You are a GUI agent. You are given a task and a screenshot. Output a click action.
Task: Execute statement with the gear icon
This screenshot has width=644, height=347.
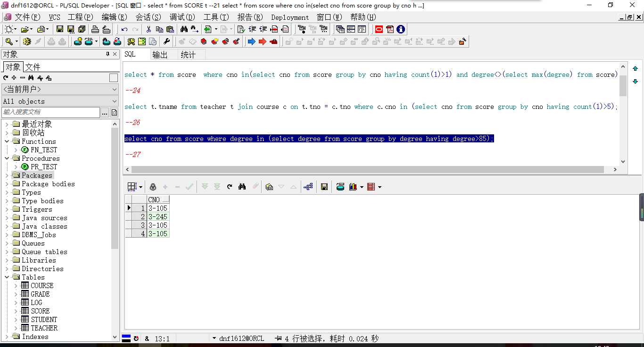point(27,41)
